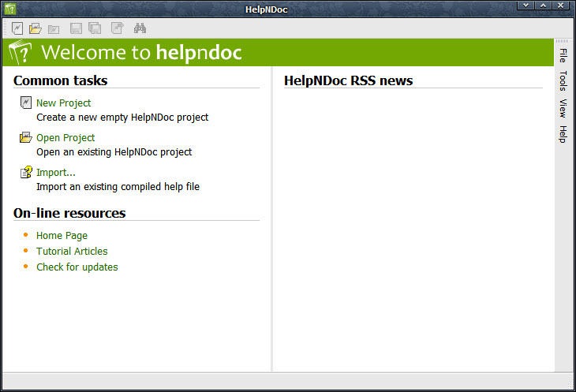Click the HelpNDoc app icon in title bar
Image resolution: width=576 pixels, height=392 pixels.
tap(9, 9)
